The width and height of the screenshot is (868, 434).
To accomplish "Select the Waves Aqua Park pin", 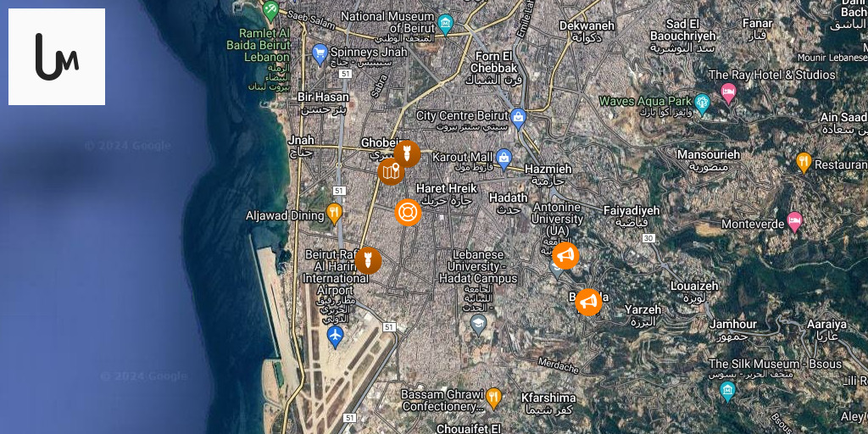I will click(702, 104).
